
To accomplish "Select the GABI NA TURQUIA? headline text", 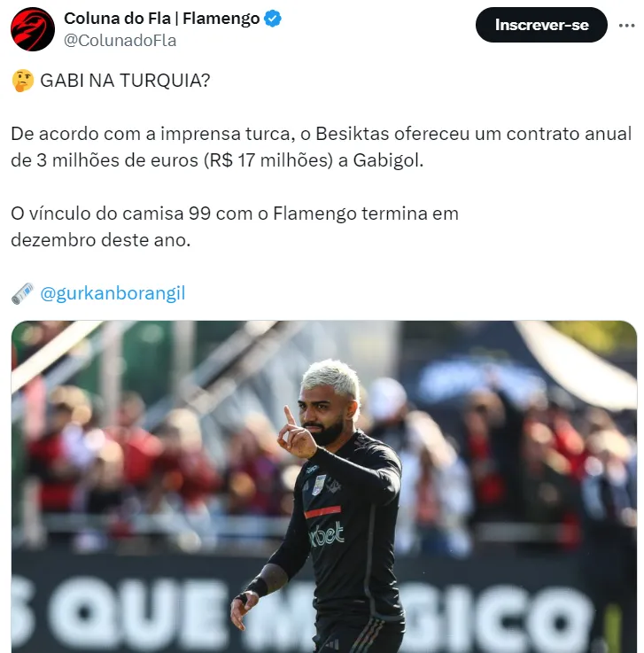I will [x=125, y=81].
